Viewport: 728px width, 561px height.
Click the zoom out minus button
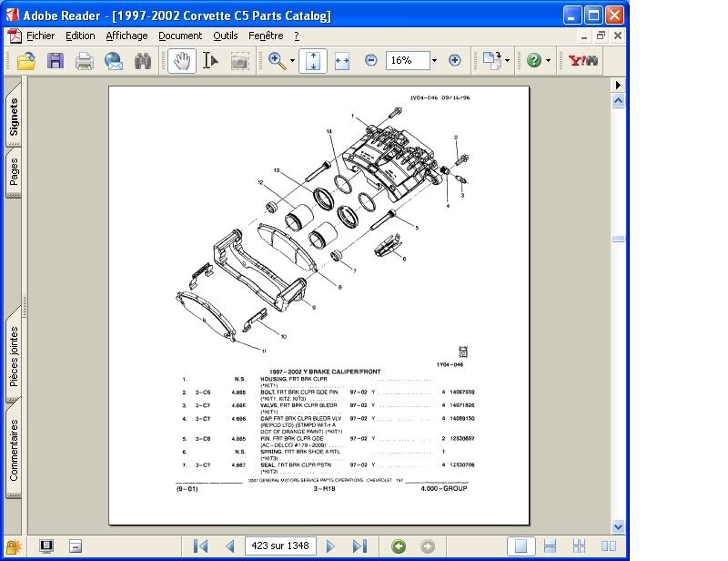(x=370, y=60)
